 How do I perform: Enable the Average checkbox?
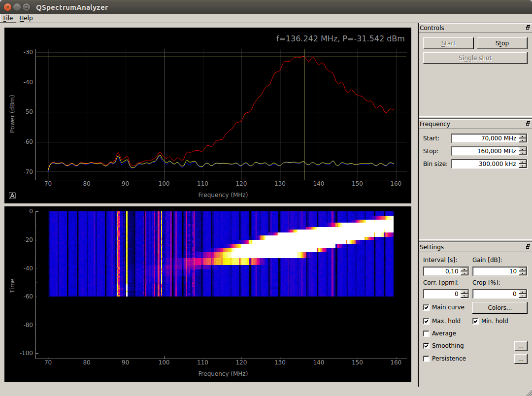tap(427, 333)
